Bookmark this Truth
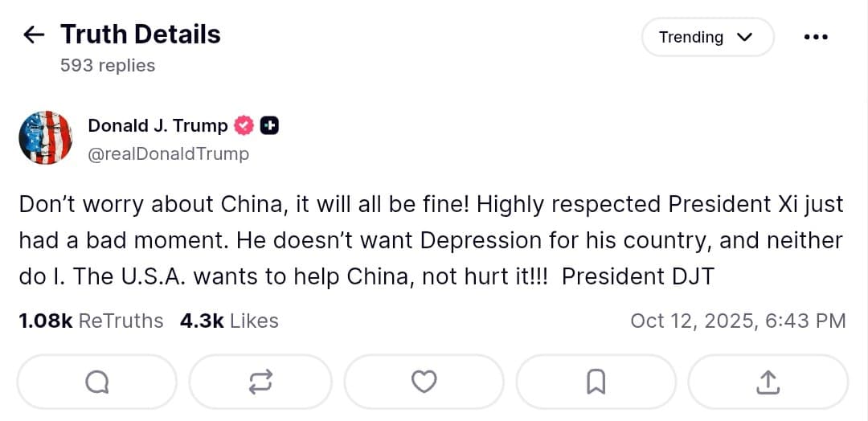Screen dimensions: 868x421 596,382
